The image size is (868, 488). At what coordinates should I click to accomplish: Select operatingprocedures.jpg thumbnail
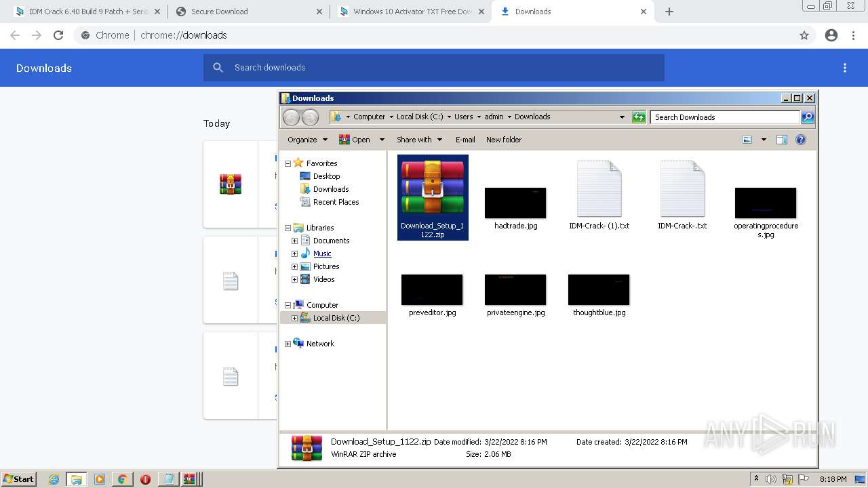click(766, 212)
